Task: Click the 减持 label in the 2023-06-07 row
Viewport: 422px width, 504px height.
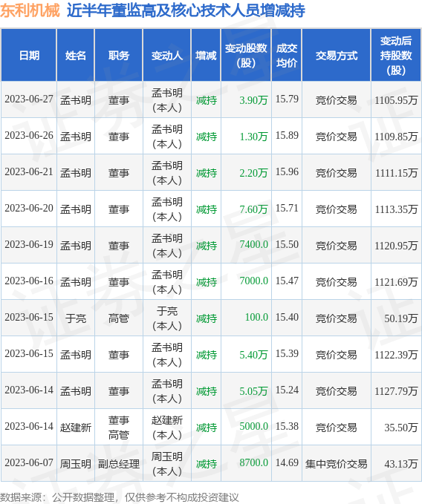Action: pyautogui.click(x=207, y=463)
